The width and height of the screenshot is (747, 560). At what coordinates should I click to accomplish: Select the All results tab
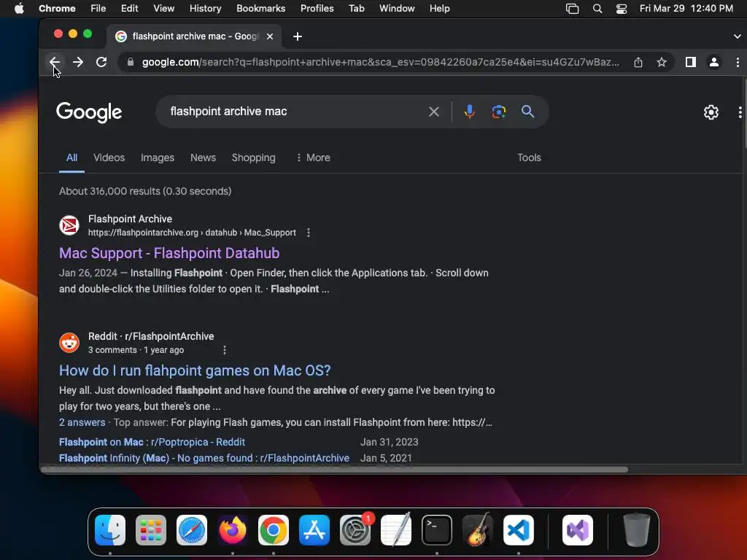point(71,157)
